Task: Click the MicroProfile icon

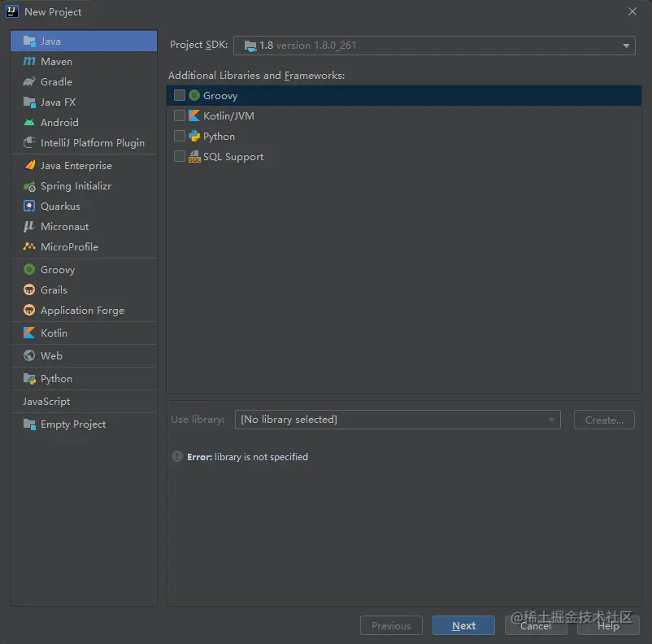Action: pos(29,246)
